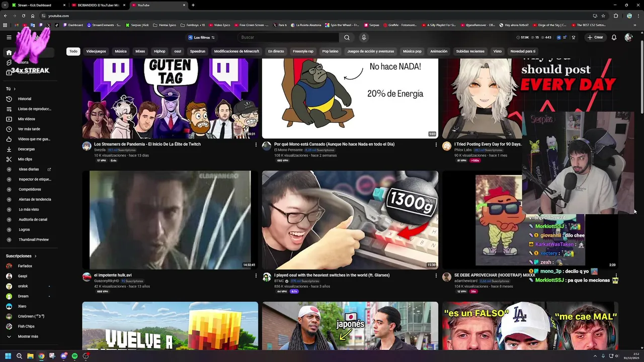Screen dimensions: 644x362
Task: Open El Mono Pensante channel link
Action: (x=288, y=150)
